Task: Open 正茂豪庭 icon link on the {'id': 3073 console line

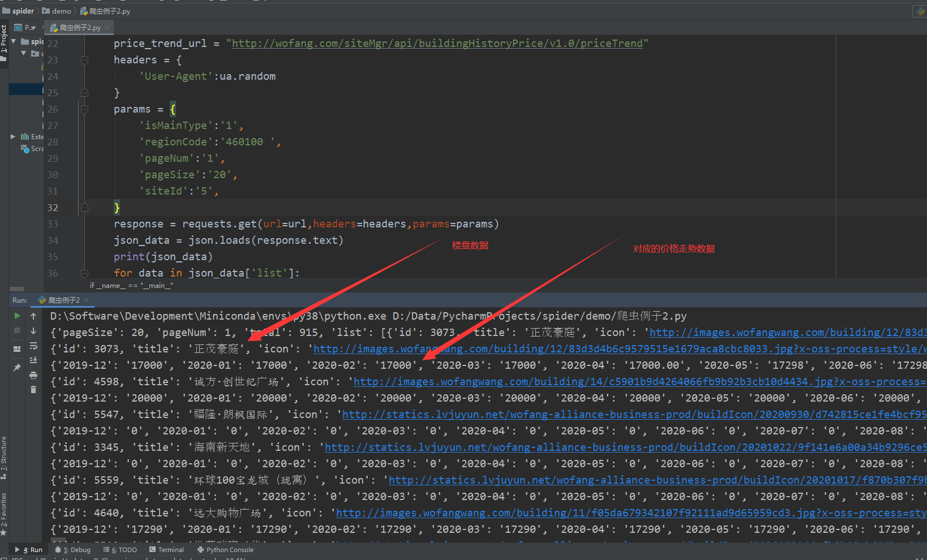Action: (x=620, y=349)
